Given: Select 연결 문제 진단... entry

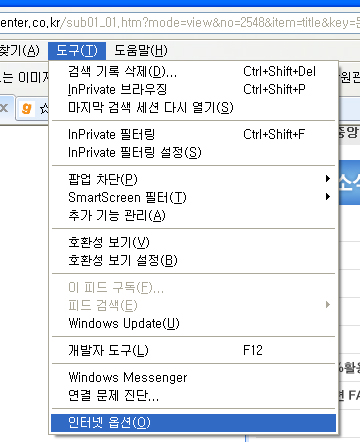Looking at the screenshot, I should 193,395.
